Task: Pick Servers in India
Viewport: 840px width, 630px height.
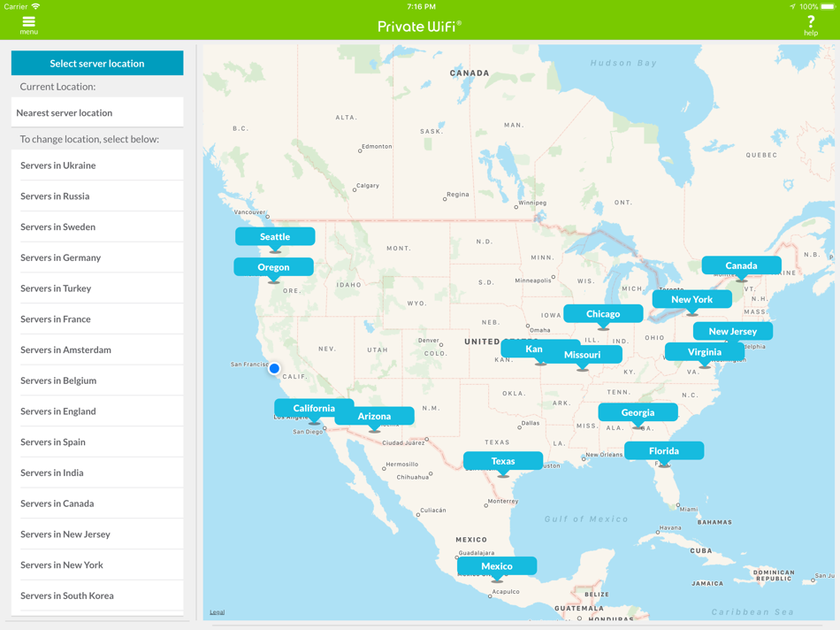Action: coord(97,472)
